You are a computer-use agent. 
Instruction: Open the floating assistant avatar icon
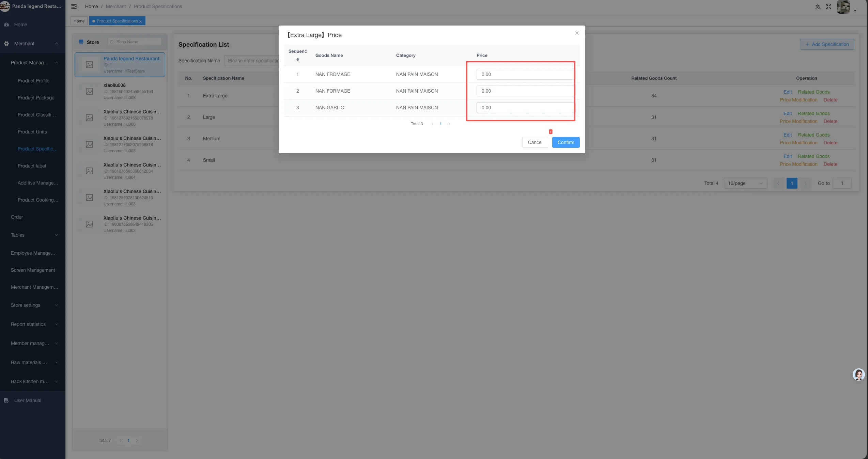(858, 375)
